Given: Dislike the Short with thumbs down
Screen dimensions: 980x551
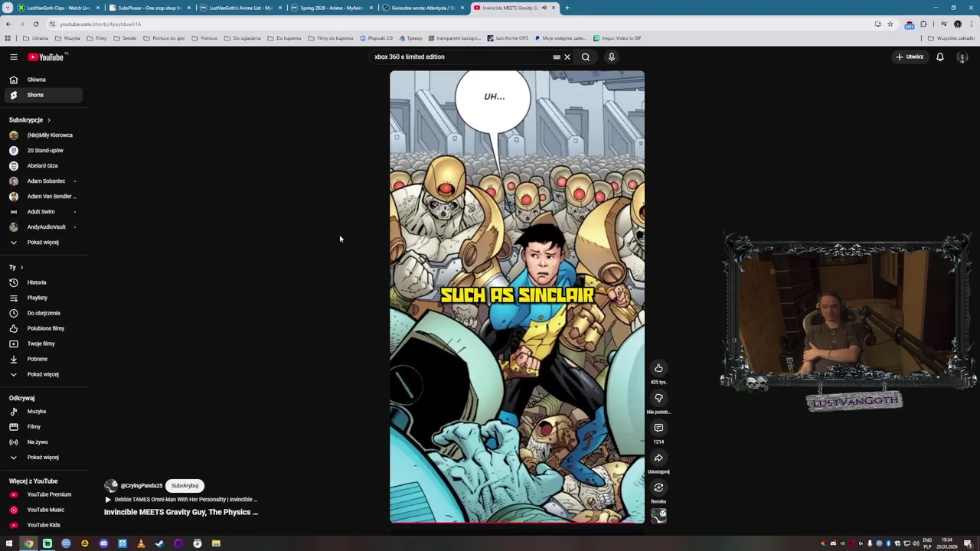Looking at the screenshot, I should point(658,398).
